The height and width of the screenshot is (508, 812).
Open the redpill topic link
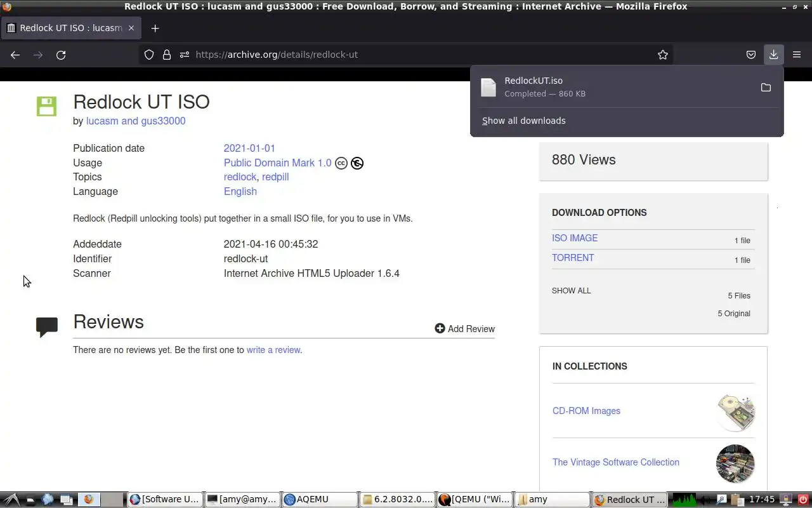click(x=275, y=177)
